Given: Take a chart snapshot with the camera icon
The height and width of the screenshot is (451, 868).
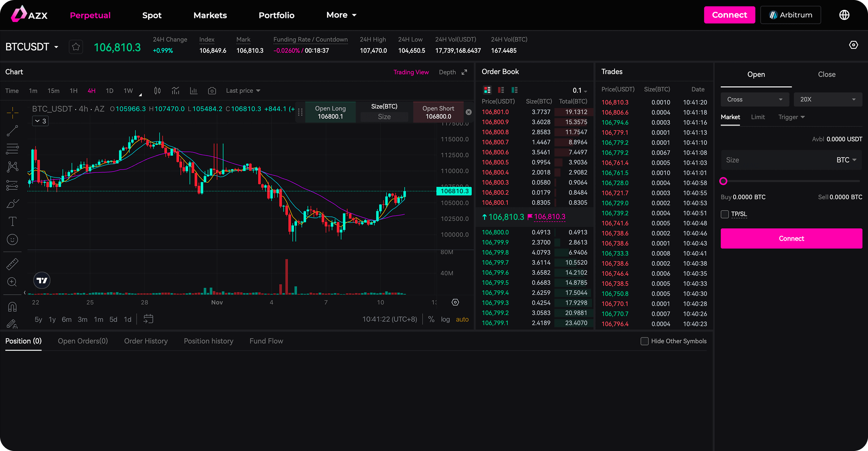Looking at the screenshot, I should (x=212, y=91).
